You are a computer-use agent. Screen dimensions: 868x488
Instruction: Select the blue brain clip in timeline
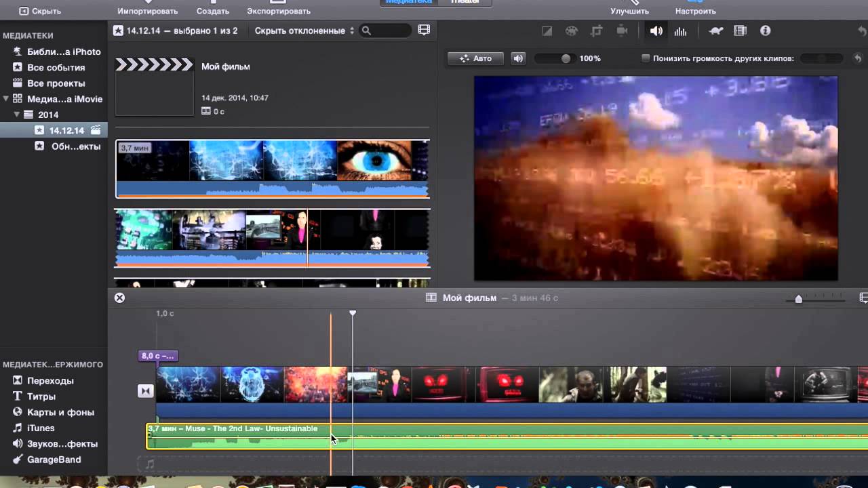[x=252, y=384]
